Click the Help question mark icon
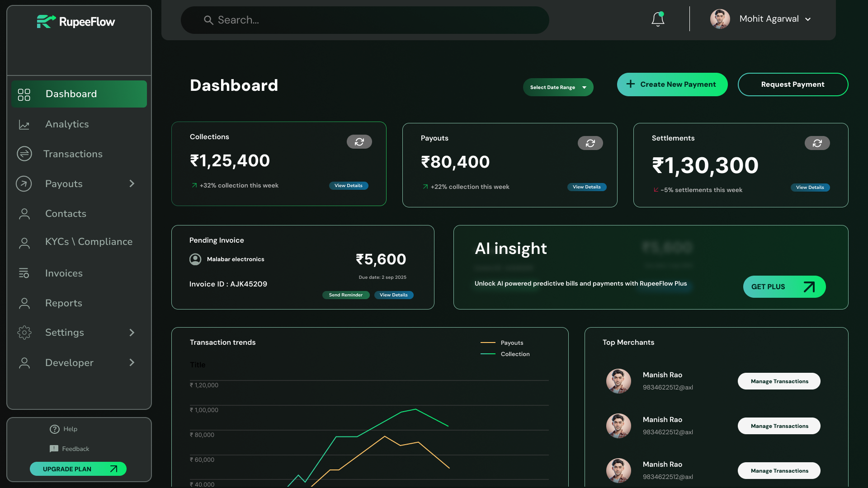 (x=55, y=429)
